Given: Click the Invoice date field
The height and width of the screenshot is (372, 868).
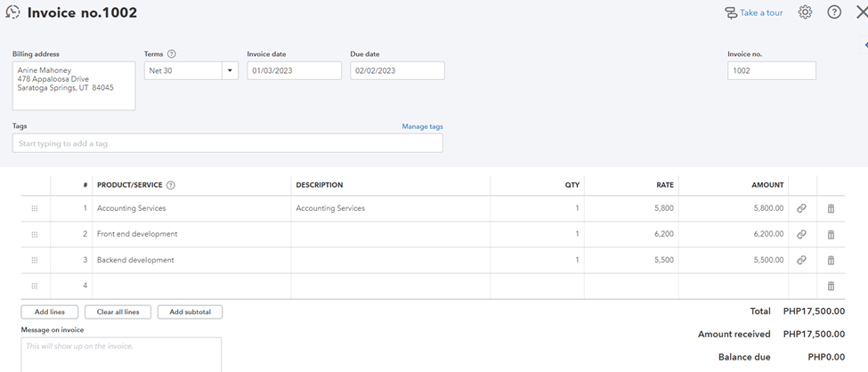Looking at the screenshot, I should pos(294,70).
